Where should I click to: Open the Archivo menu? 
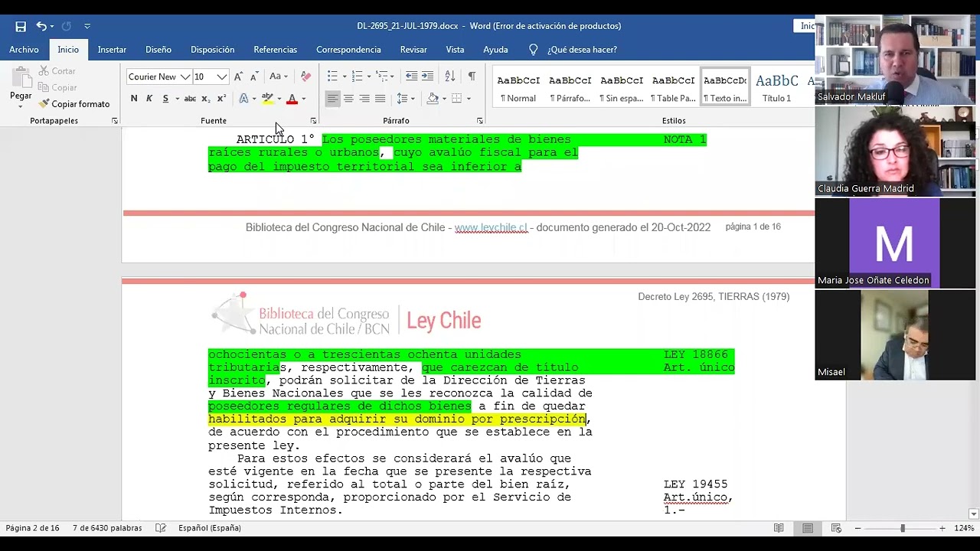(x=24, y=50)
